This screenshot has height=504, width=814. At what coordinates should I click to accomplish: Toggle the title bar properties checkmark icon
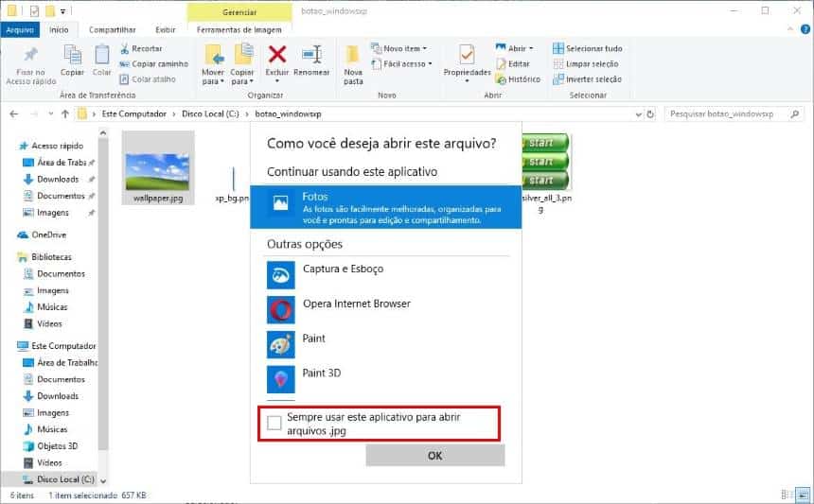(x=34, y=10)
